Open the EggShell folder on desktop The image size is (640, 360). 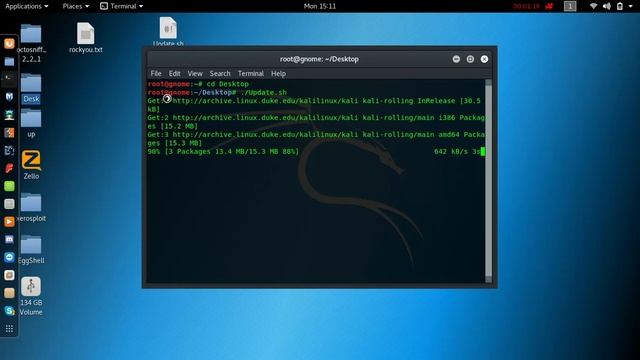pos(31,250)
